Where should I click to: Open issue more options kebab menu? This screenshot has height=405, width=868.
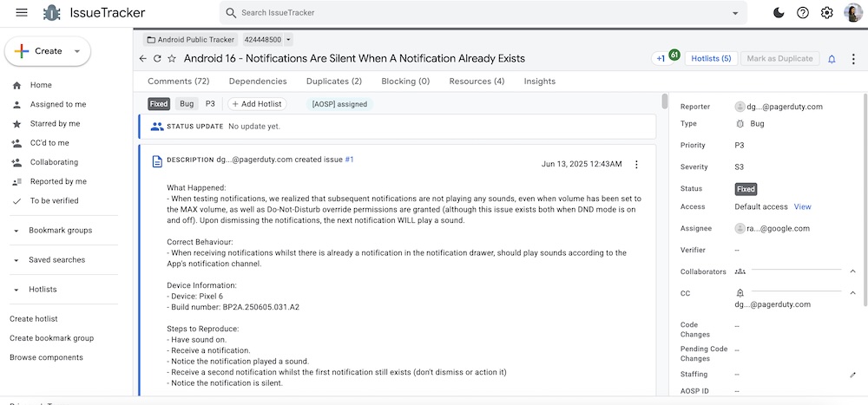(853, 59)
